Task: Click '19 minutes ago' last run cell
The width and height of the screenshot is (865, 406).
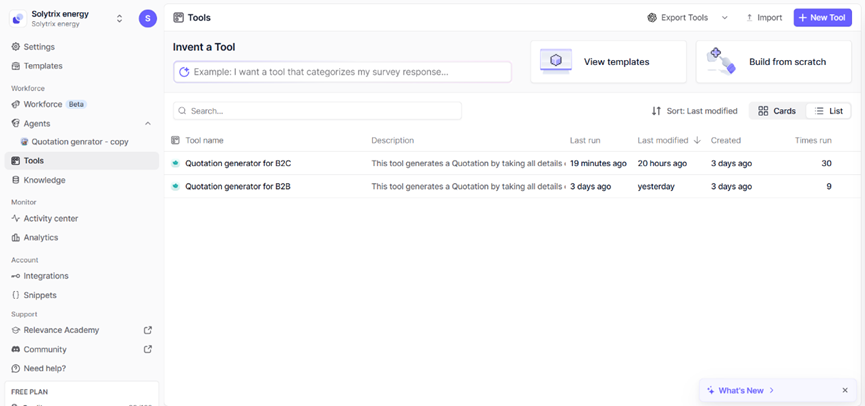Action: 598,163
